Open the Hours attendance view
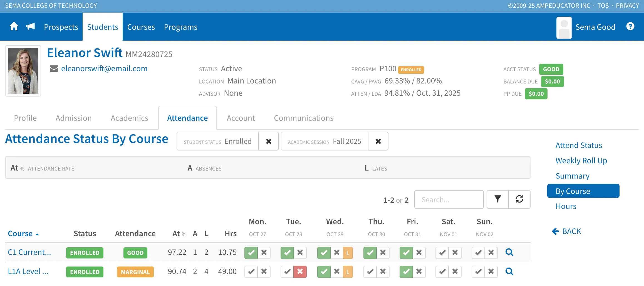 [x=566, y=206]
